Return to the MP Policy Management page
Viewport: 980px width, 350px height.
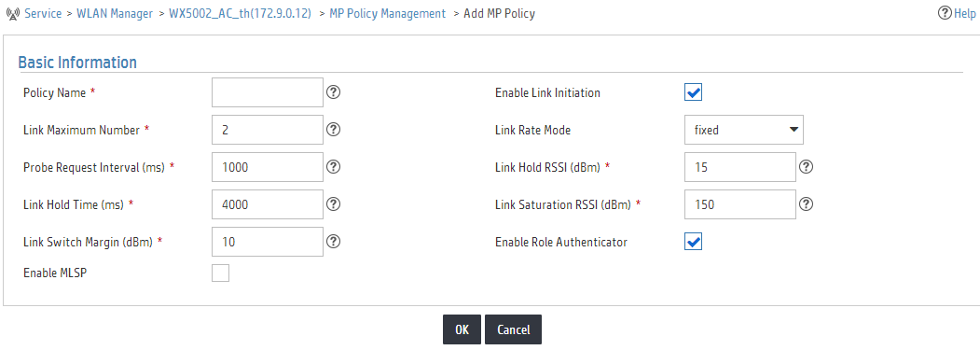388,13
